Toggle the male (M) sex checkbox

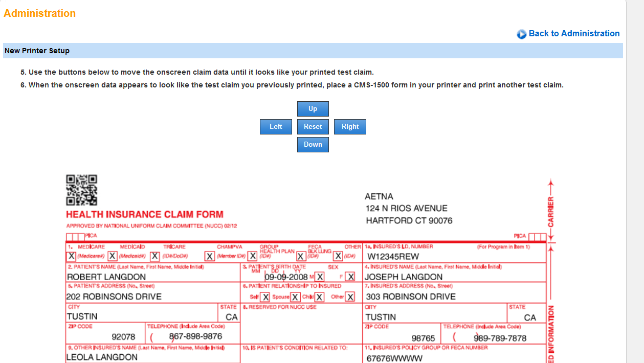point(320,277)
